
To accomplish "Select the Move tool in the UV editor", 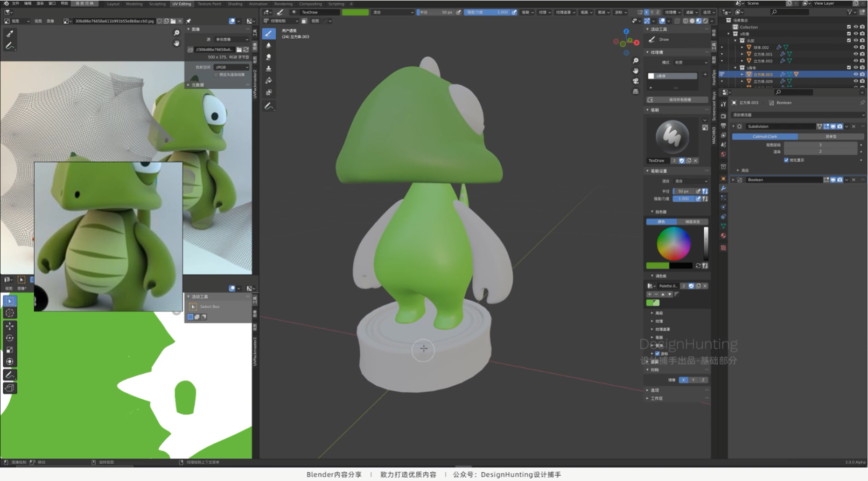I will click(10, 326).
